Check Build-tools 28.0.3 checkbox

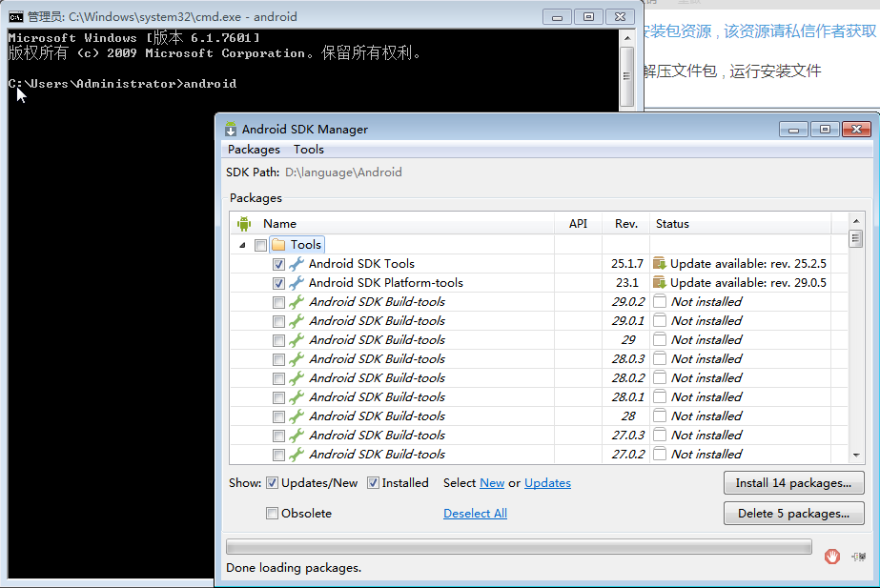pos(279,359)
